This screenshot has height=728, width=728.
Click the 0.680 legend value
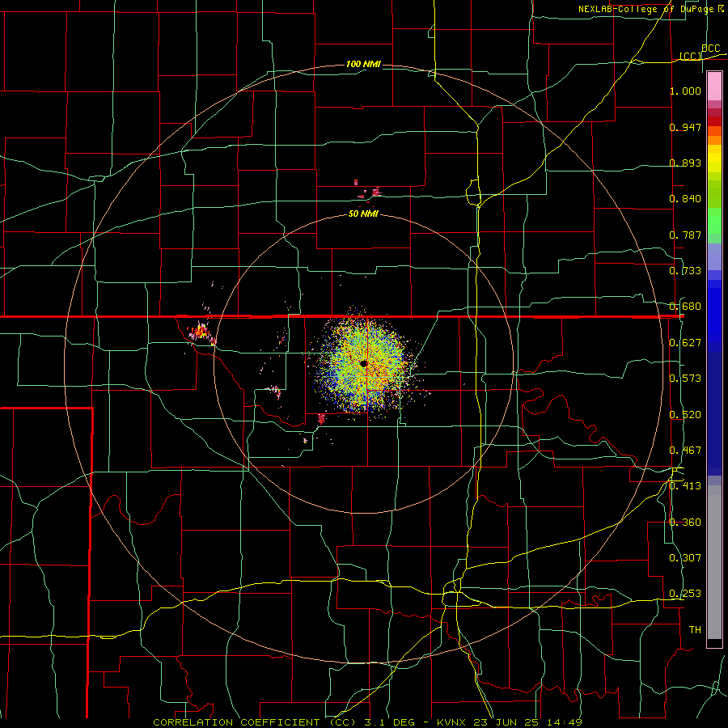coord(685,307)
